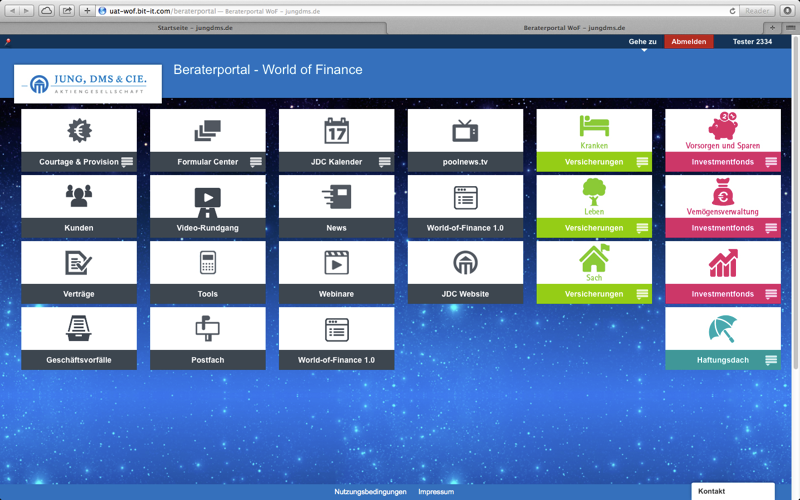The image size is (800, 500).
Task: Open the poolnews.tv television icon
Action: (x=465, y=131)
